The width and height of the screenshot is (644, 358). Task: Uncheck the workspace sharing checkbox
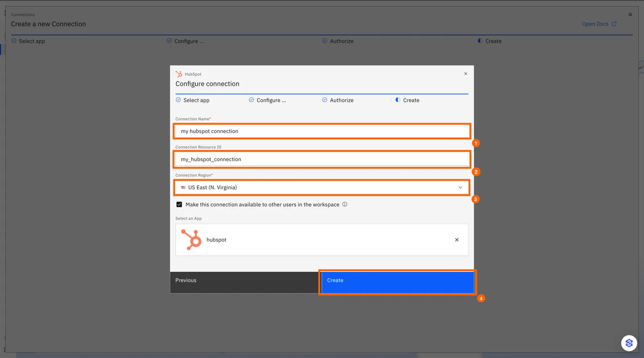point(179,205)
